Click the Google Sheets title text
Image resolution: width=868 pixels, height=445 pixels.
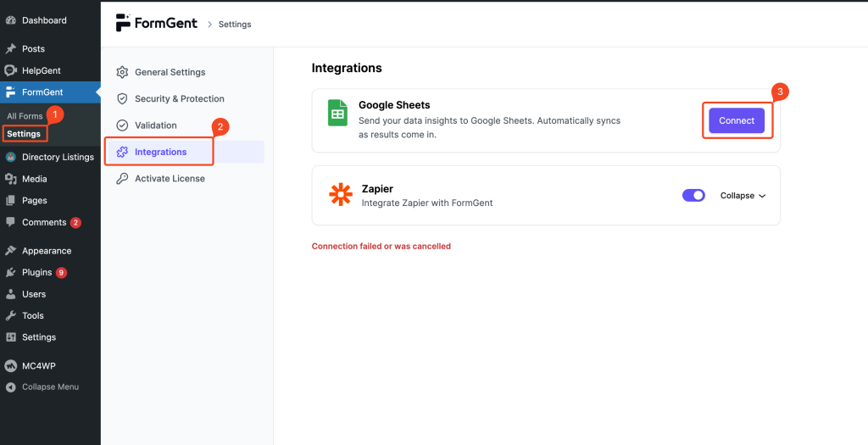click(x=394, y=105)
